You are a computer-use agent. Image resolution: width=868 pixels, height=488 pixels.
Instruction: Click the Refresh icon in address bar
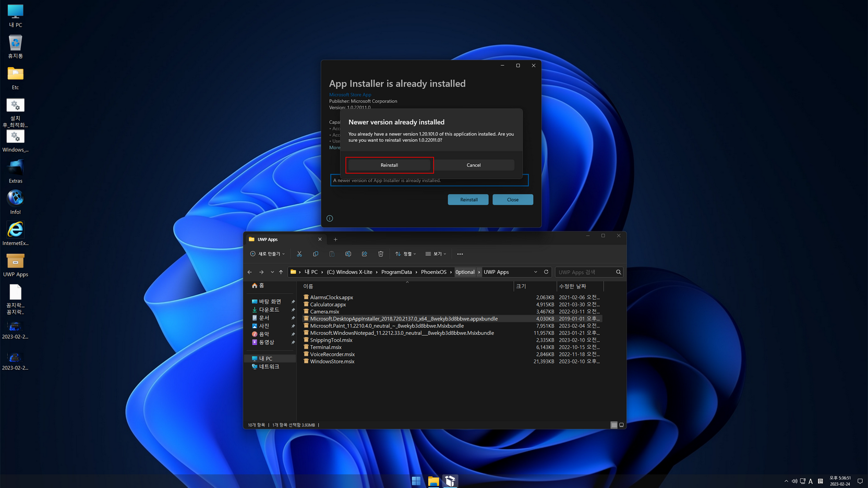coord(546,272)
